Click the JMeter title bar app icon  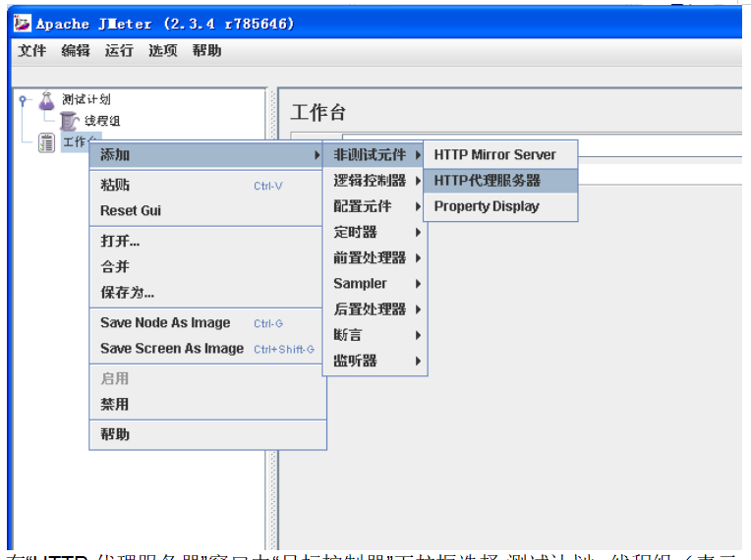coord(22,23)
